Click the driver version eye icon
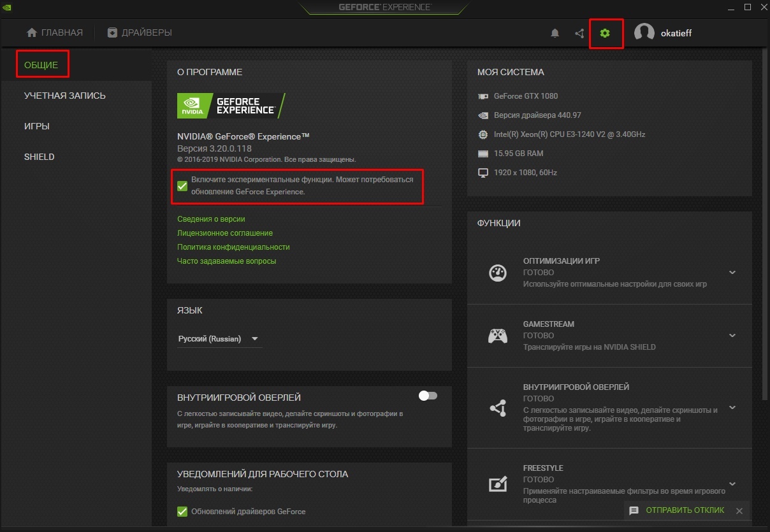The width and height of the screenshot is (770, 532). pos(483,115)
